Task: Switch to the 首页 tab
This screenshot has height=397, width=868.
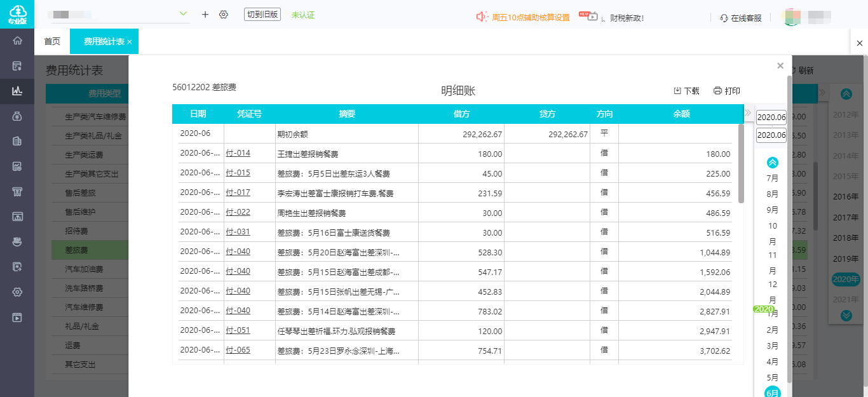Action: (x=52, y=41)
